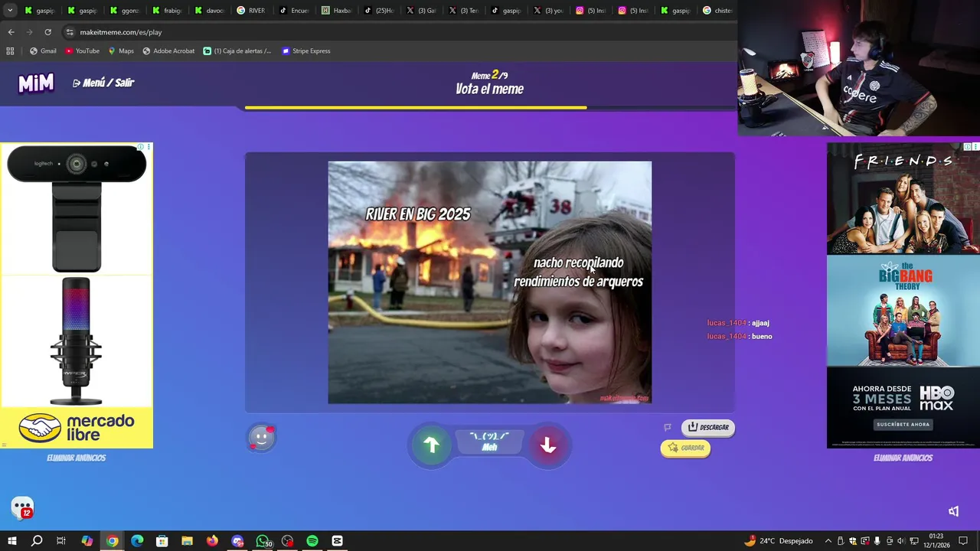
Task: Vote Meh on the meme
Action: click(x=489, y=442)
